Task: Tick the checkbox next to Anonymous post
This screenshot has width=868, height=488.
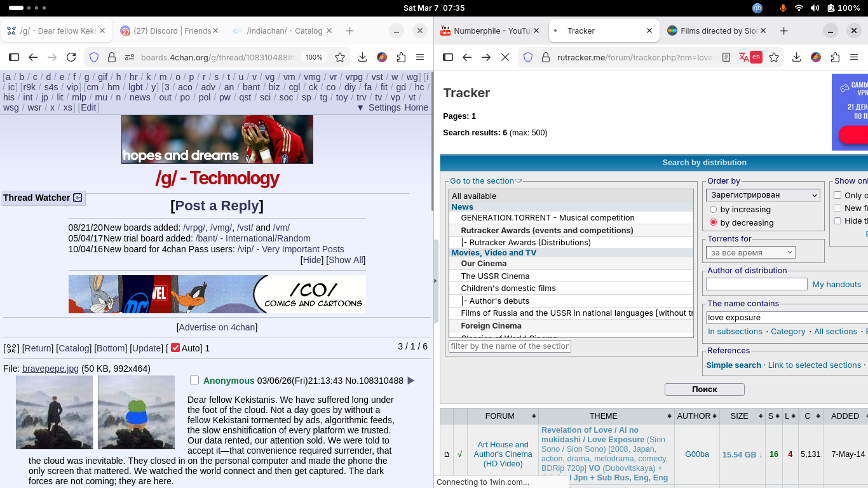Action: tap(194, 380)
